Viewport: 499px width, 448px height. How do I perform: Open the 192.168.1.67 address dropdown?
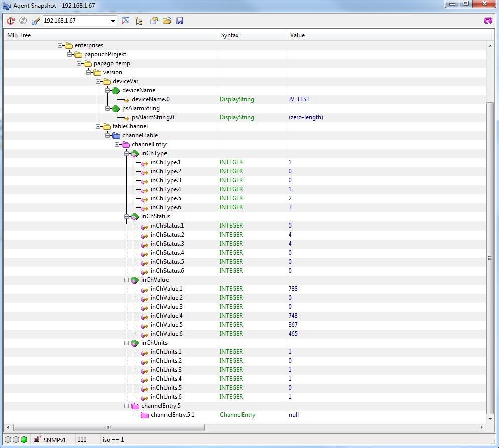coord(113,21)
